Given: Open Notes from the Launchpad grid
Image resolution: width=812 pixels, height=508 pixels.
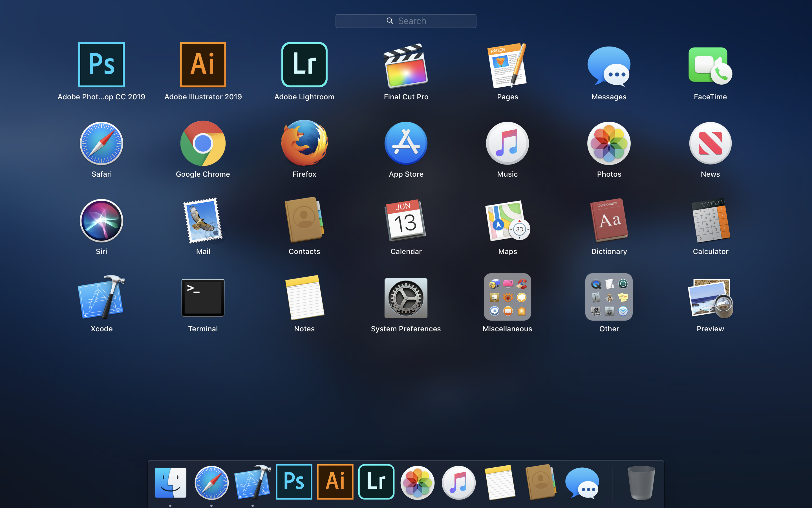Looking at the screenshot, I should click(x=304, y=298).
